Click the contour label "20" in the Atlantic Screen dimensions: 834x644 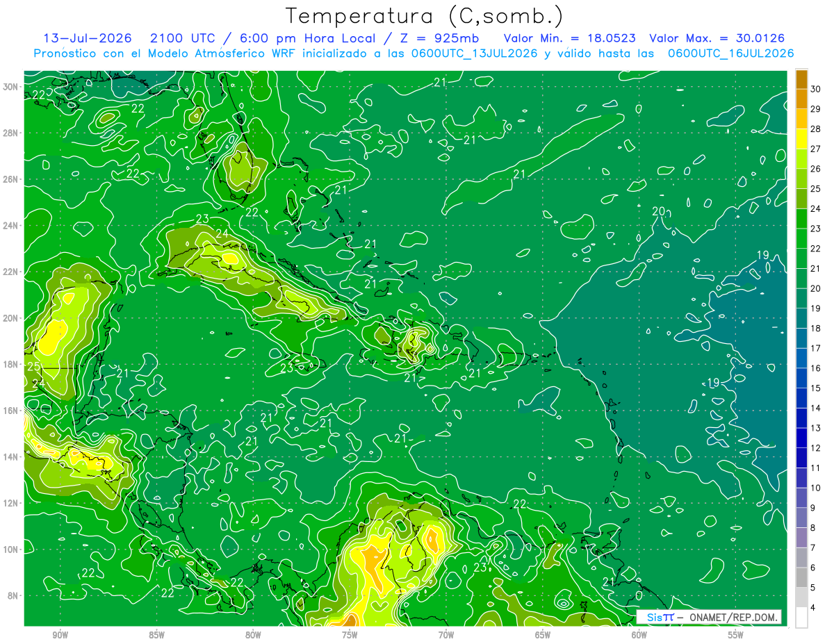(659, 211)
